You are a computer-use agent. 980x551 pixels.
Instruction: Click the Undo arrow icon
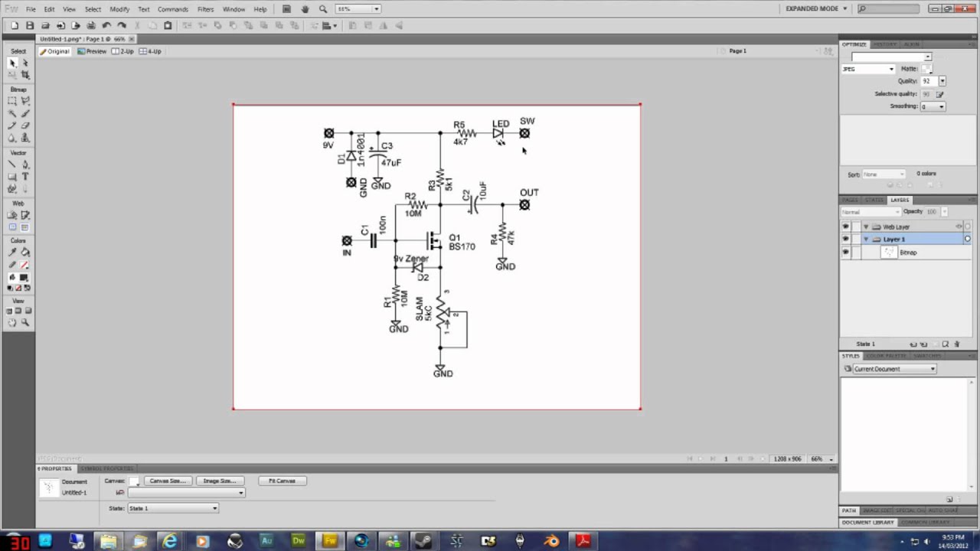[x=106, y=25]
